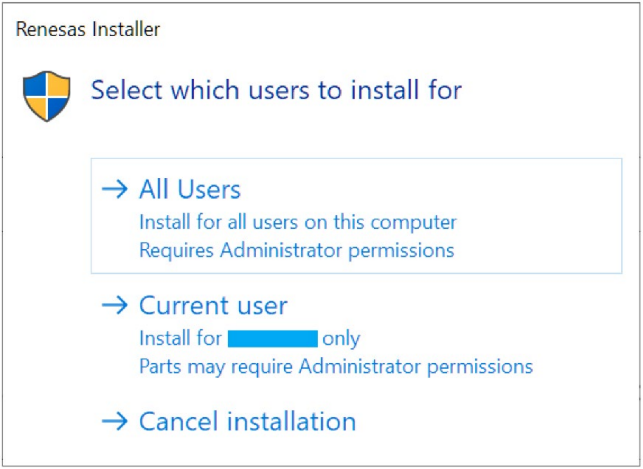Click the arrow icon beside All Users
Screen dimensions: 643x469
coord(116,189)
